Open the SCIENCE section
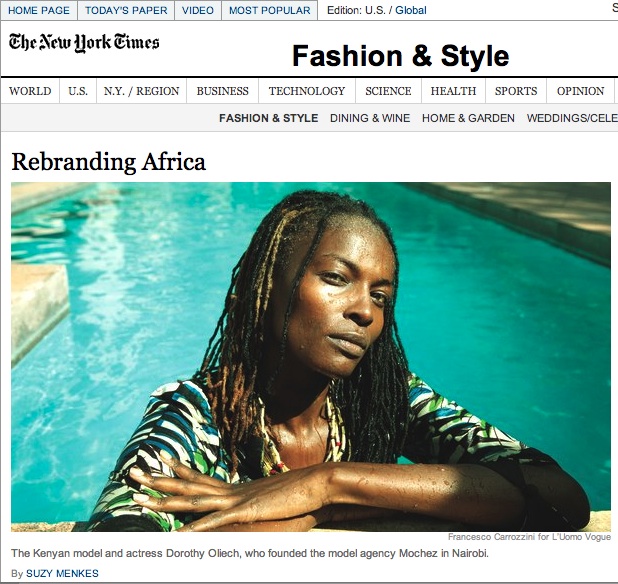The height and width of the screenshot is (584, 618). coord(388,91)
